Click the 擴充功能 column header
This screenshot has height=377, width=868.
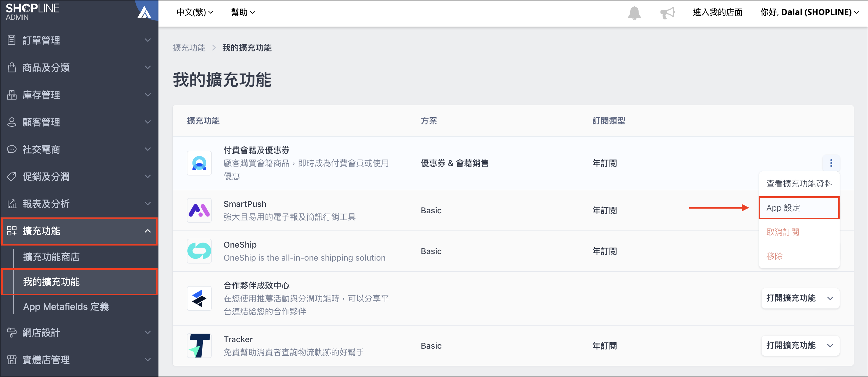click(203, 121)
